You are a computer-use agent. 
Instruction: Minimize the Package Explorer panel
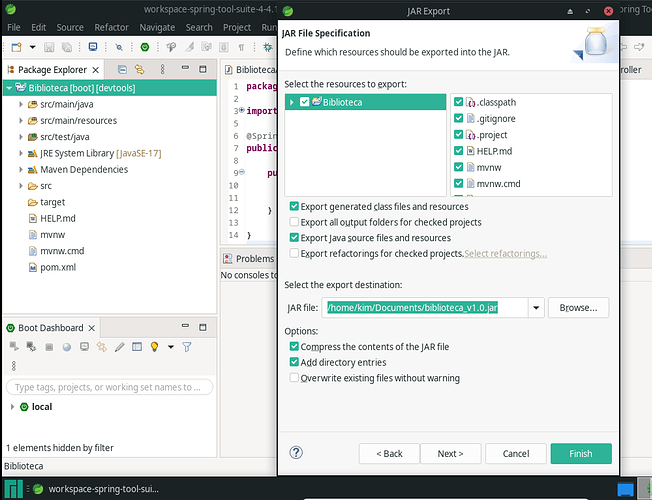coord(185,67)
